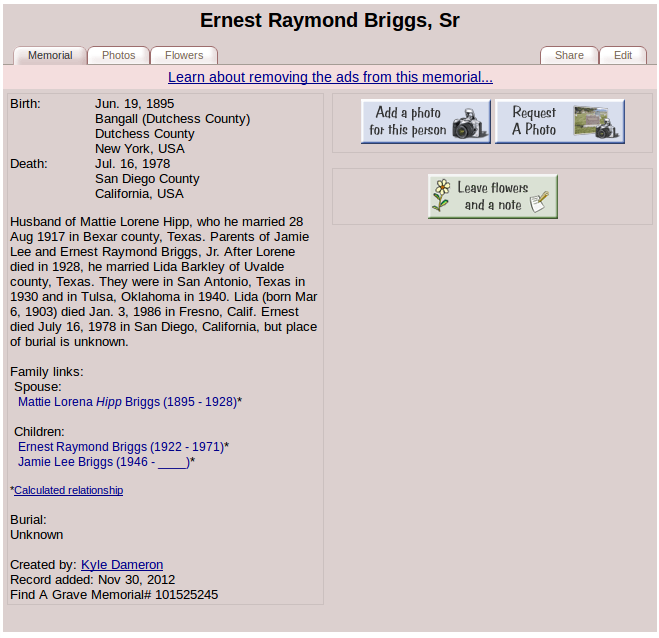Visit the Jamie Lee Briggs memorial link
The image size is (659, 638).
pos(103,462)
